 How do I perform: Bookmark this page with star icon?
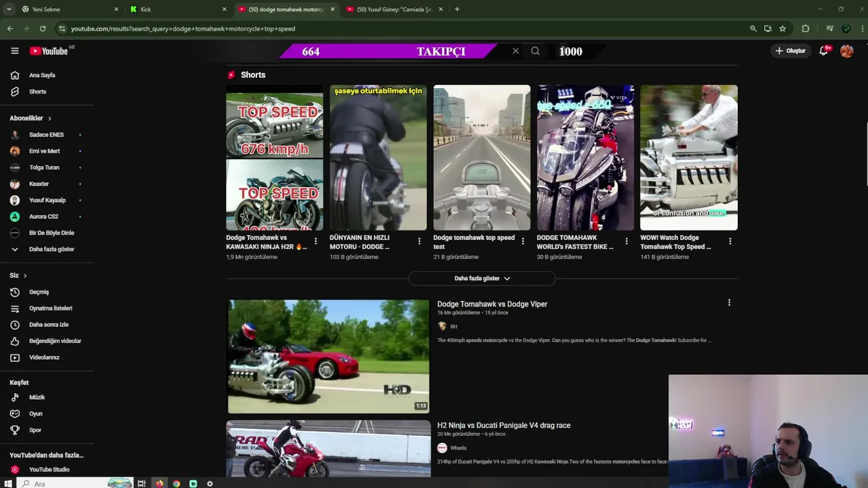(x=783, y=28)
